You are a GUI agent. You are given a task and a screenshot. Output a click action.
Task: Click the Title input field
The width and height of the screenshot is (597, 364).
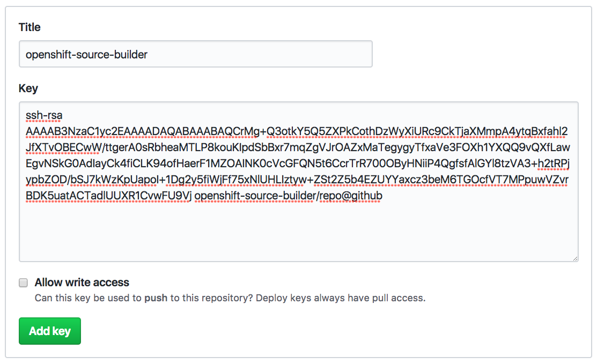pos(195,54)
